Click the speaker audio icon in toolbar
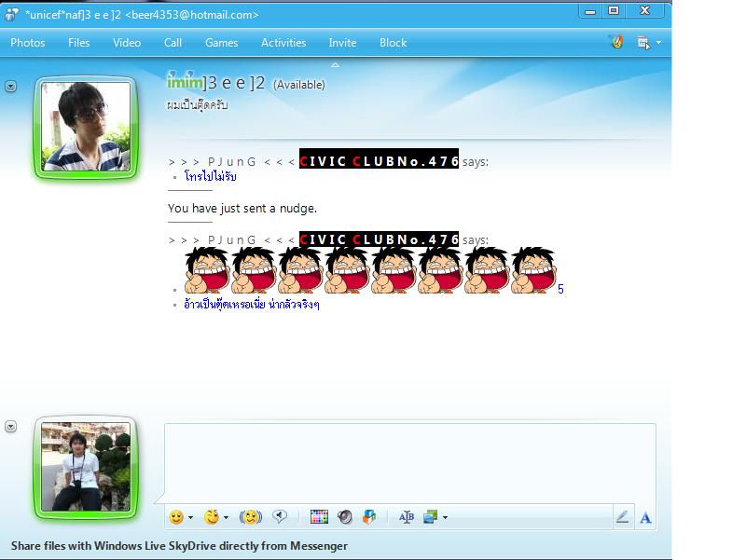The width and height of the screenshot is (746, 560). (345, 517)
